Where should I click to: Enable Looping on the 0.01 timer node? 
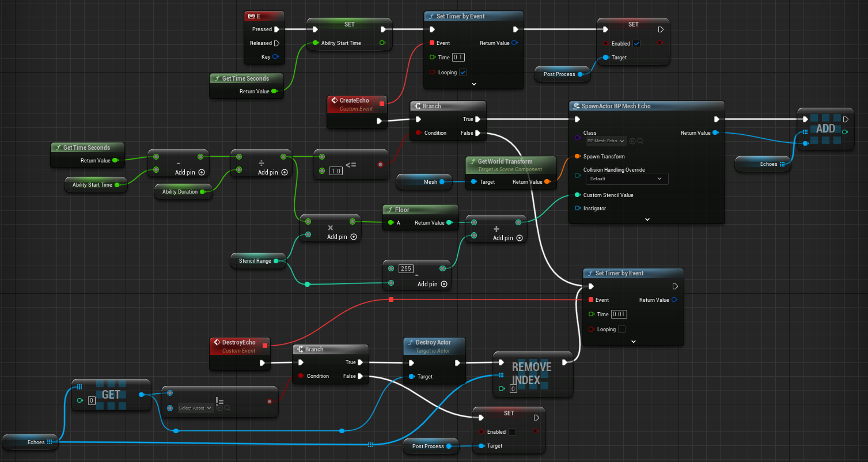(x=621, y=330)
